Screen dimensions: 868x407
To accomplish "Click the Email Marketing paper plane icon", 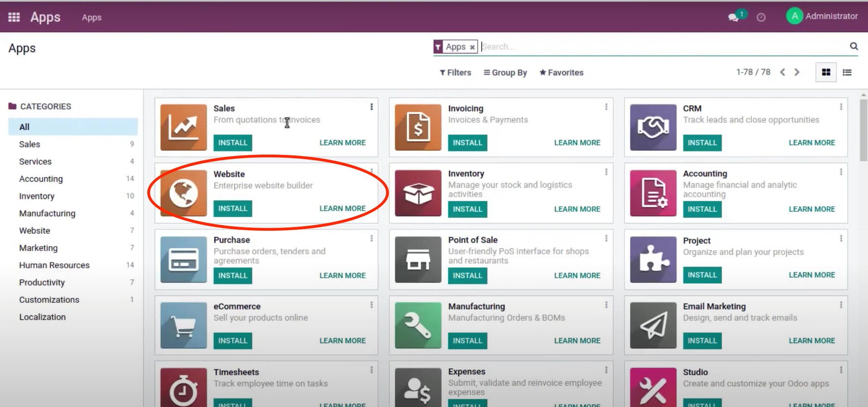I will pyautogui.click(x=653, y=325).
